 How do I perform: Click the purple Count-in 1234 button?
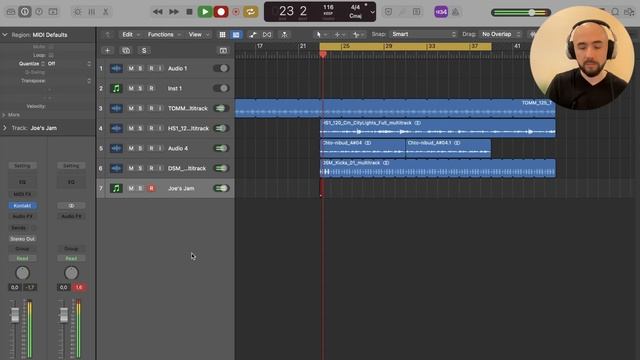[x=441, y=12]
